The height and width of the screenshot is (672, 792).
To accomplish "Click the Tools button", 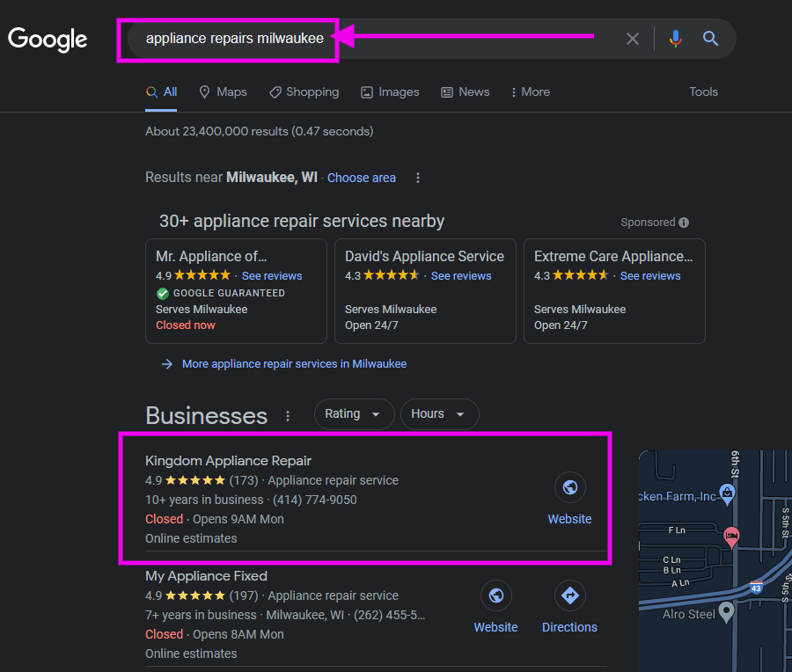I will (703, 91).
